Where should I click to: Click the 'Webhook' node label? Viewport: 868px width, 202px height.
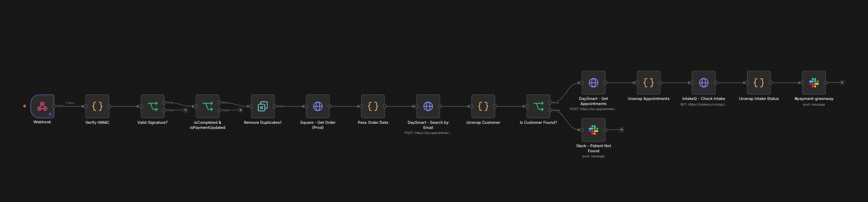(x=42, y=122)
